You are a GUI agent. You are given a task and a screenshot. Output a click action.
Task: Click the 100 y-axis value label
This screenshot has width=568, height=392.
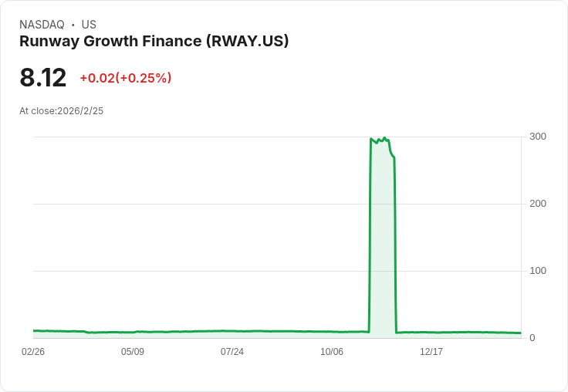coord(538,271)
